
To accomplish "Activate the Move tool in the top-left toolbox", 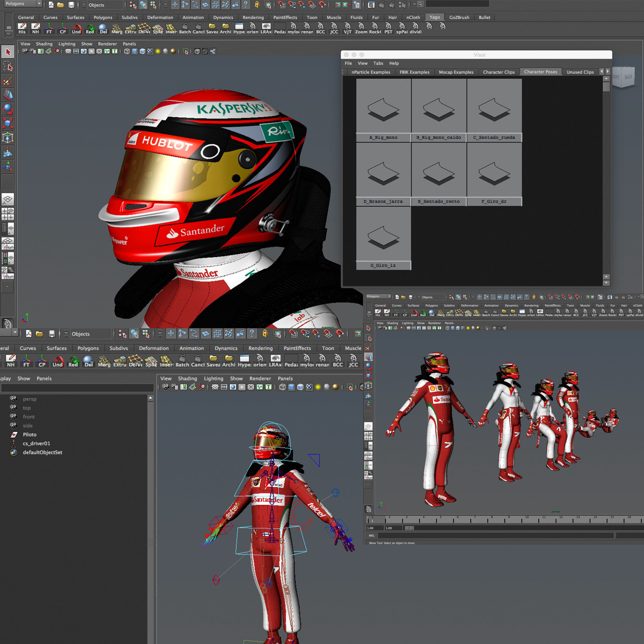I will pyautogui.click(x=8, y=95).
